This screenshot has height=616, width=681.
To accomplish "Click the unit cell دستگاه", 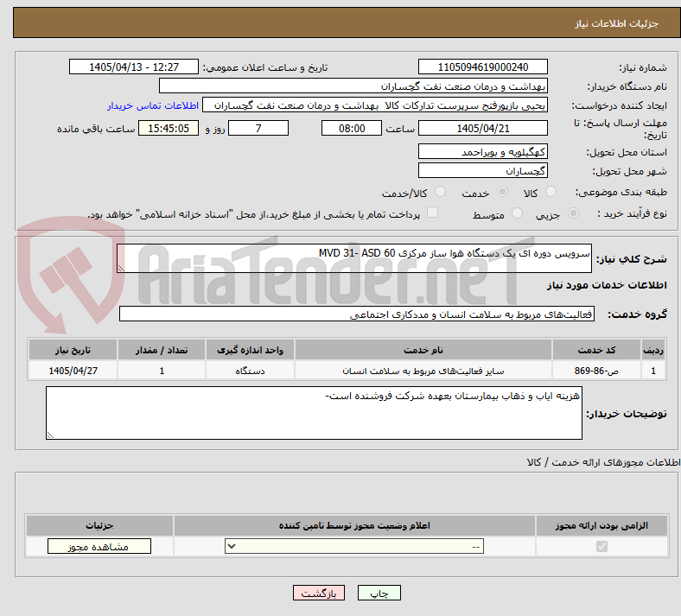I will click(x=250, y=371).
